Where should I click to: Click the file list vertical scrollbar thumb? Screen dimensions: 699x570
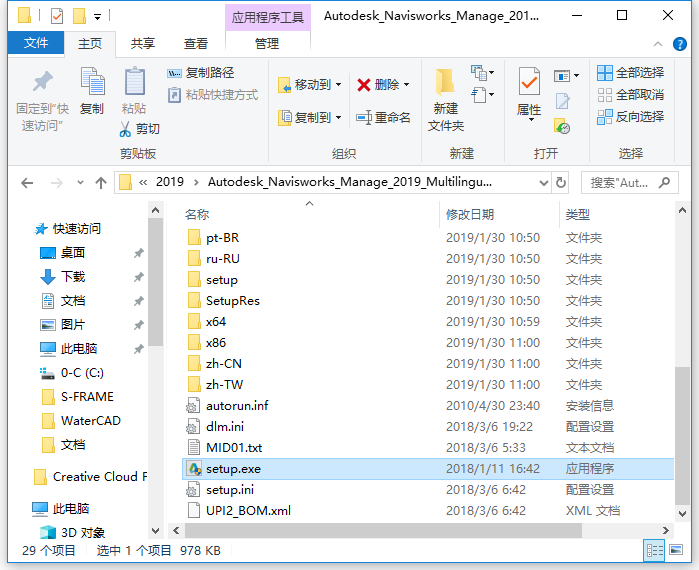(682, 435)
